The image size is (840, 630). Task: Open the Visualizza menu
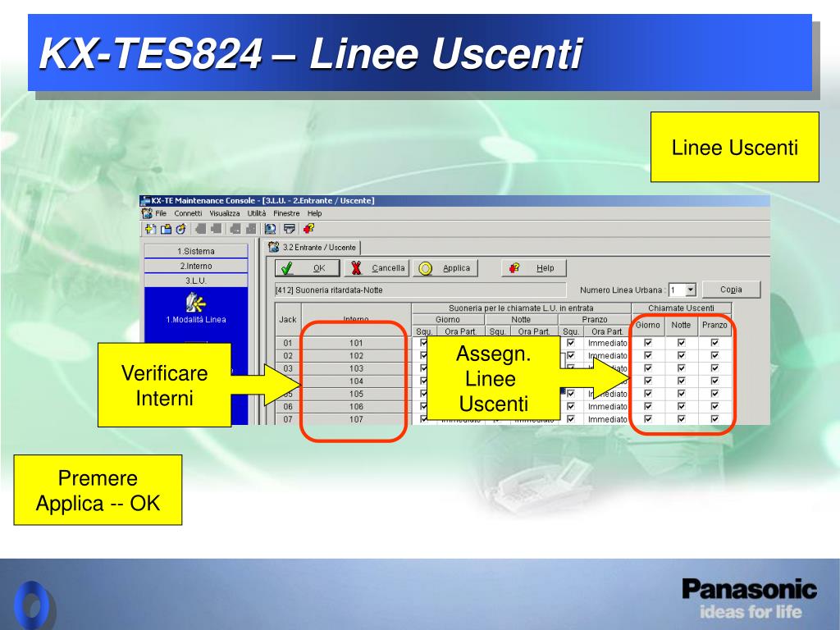pyautogui.click(x=225, y=213)
